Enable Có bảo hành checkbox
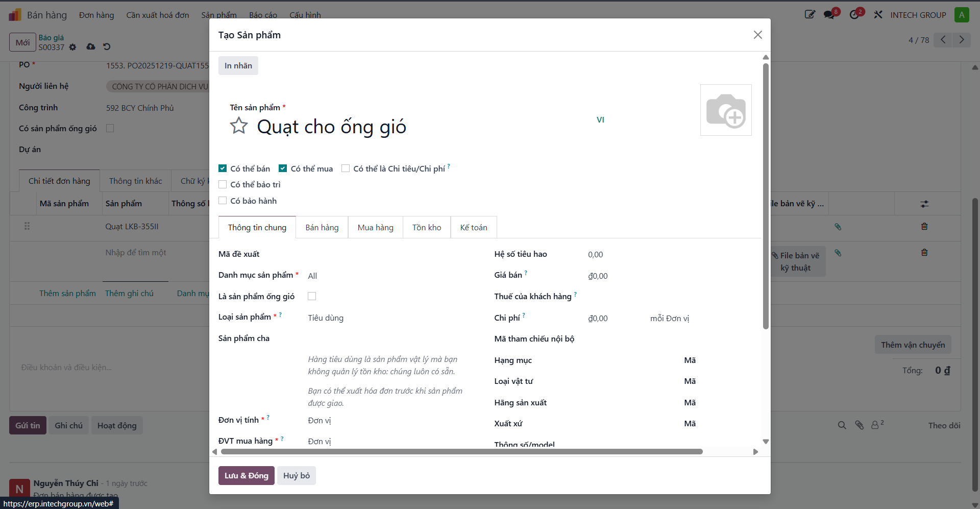Viewport: 980px width, 509px height. pos(223,201)
